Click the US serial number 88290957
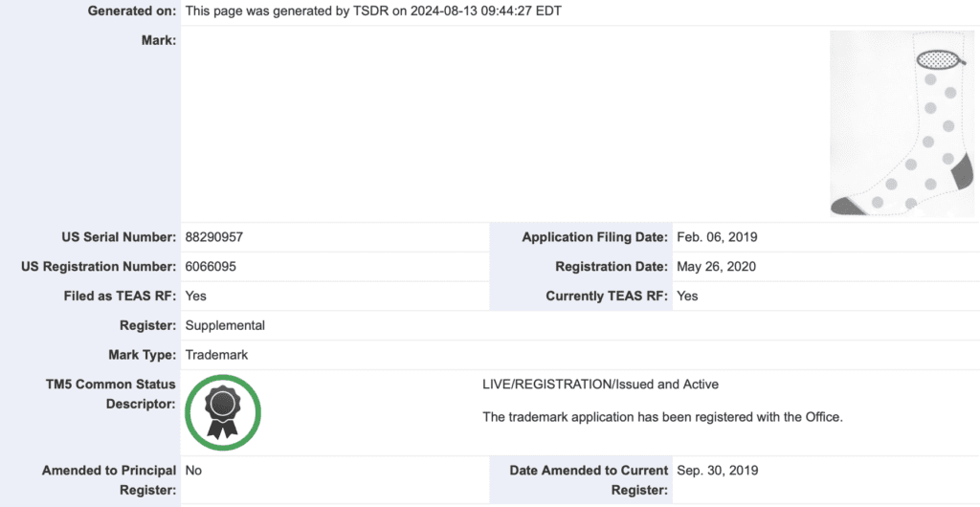 click(x=221, y=237)
